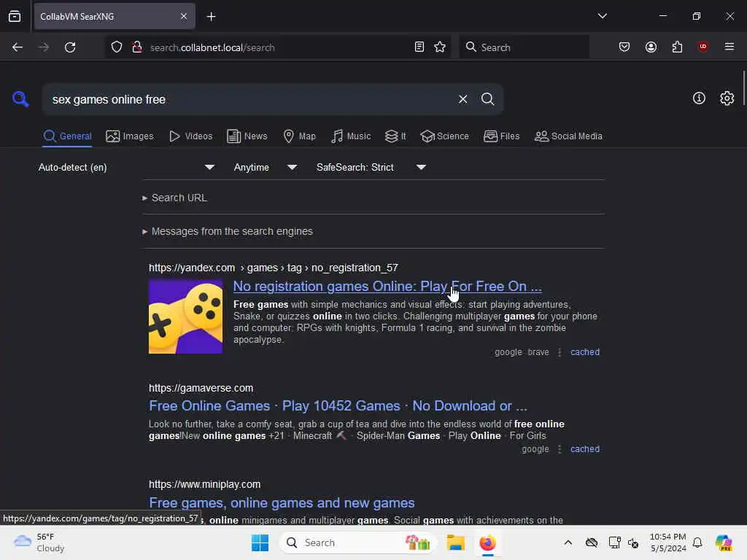The image size is (747, 560).
Task: Open Copilot preview taskbar icon
Action: [724, 542]
